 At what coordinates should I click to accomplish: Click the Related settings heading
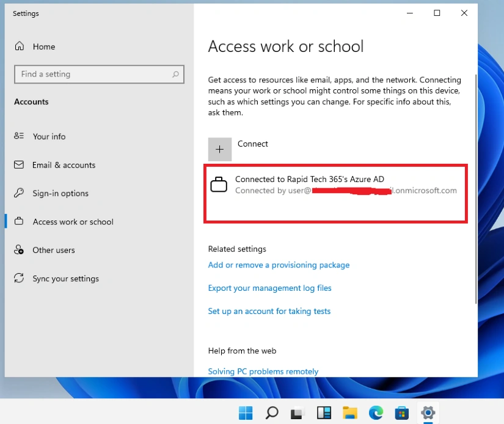pos(237,249)
